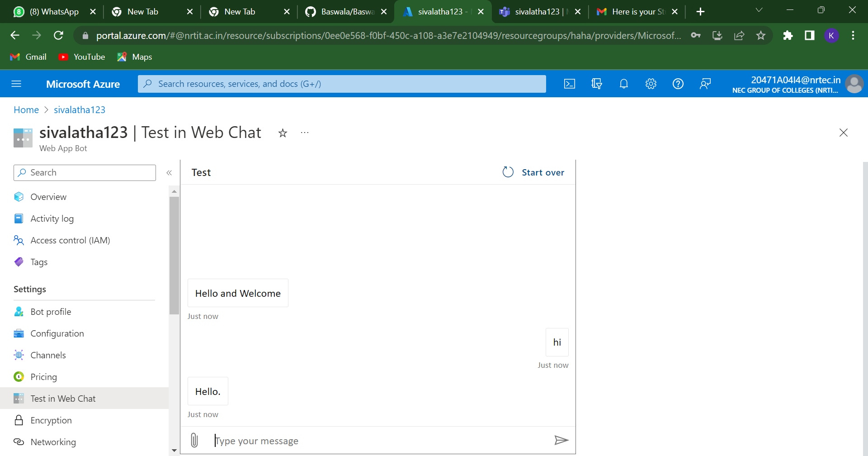Image resolution: width=868 pixels, height=456 pixels.
Task: Open Chrome profile K avatar
Action: (x=831, y=35)
